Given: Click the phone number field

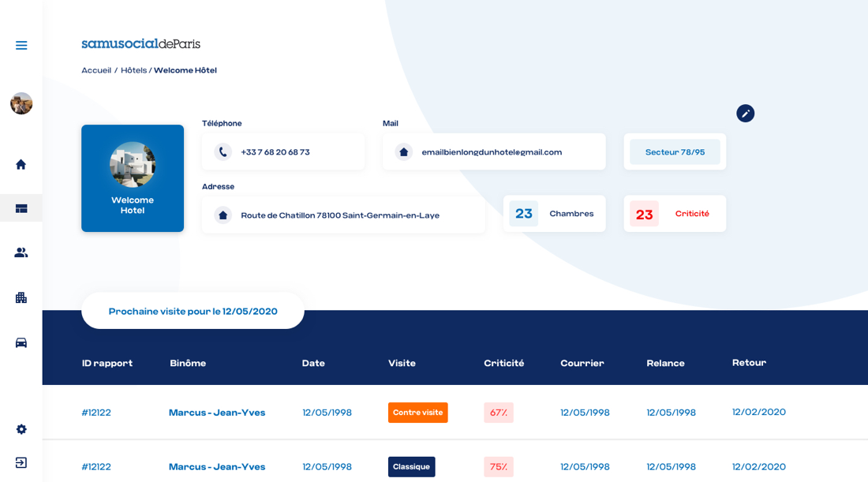Looking at the screenshot, I should pyautogui.click(x=283, y=152).
